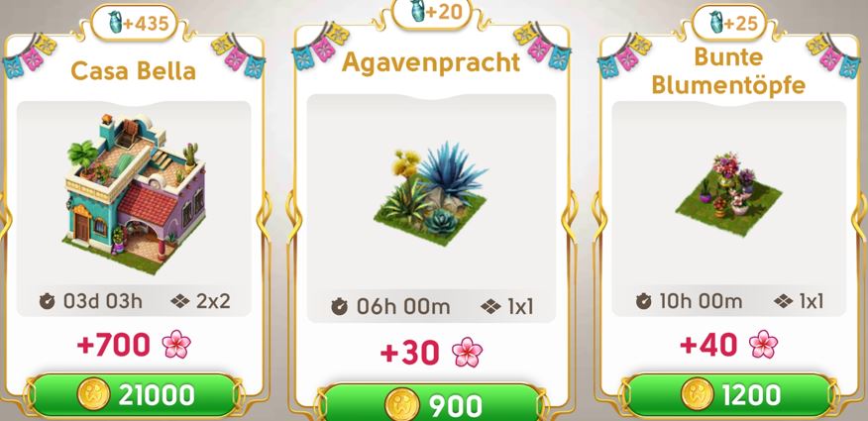Click the Agavenpracht title text
868x421 pixels.
point(431,62)
